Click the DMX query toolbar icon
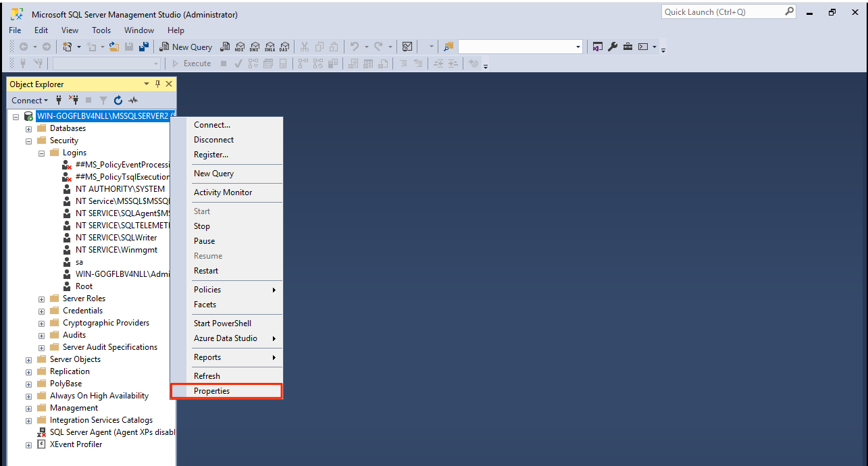This screenshot has width=868, height=466. point(255,47)
